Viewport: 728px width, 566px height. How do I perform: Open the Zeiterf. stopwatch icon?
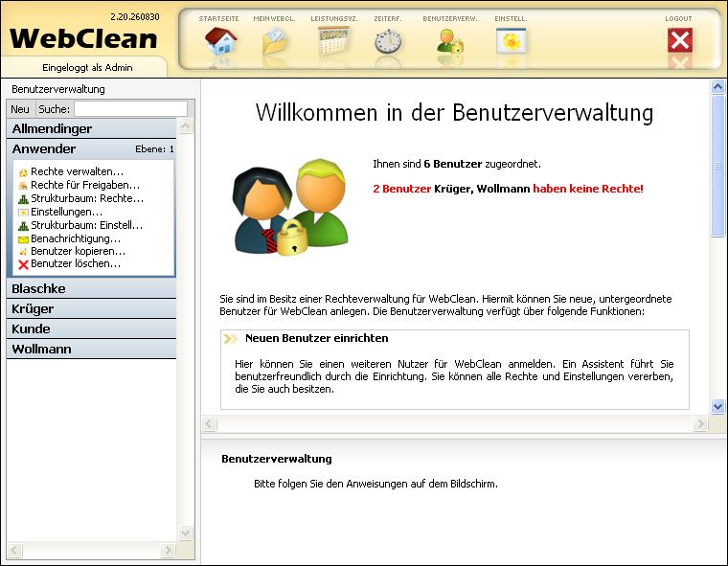tap(388, 41)
